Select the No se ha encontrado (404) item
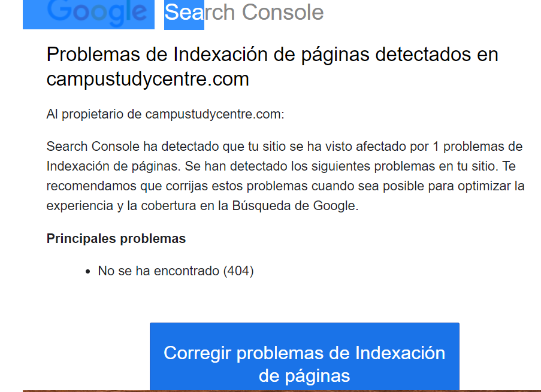 pos(176,271)
